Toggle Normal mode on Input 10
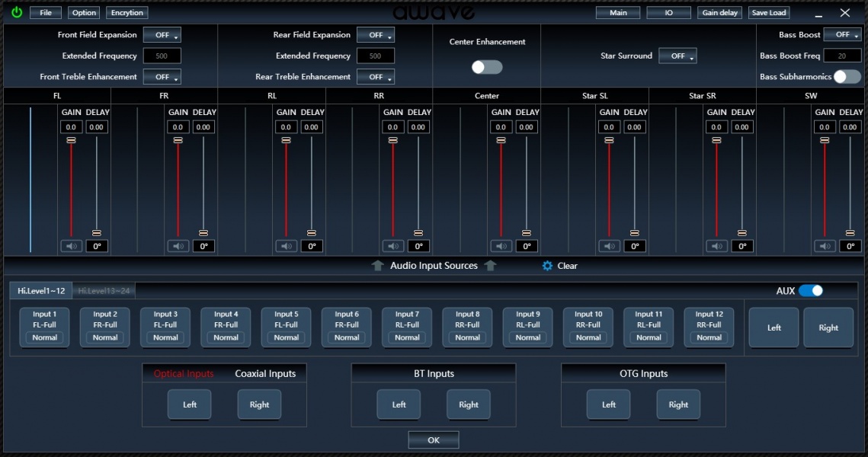The width and height of the screenshot is (868, 457). 588,337
